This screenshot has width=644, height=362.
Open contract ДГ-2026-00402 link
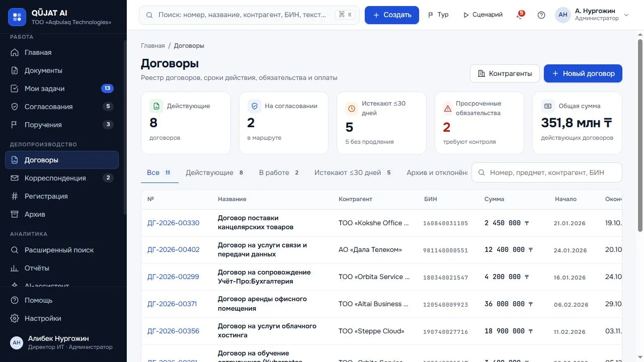click(174, 250)
